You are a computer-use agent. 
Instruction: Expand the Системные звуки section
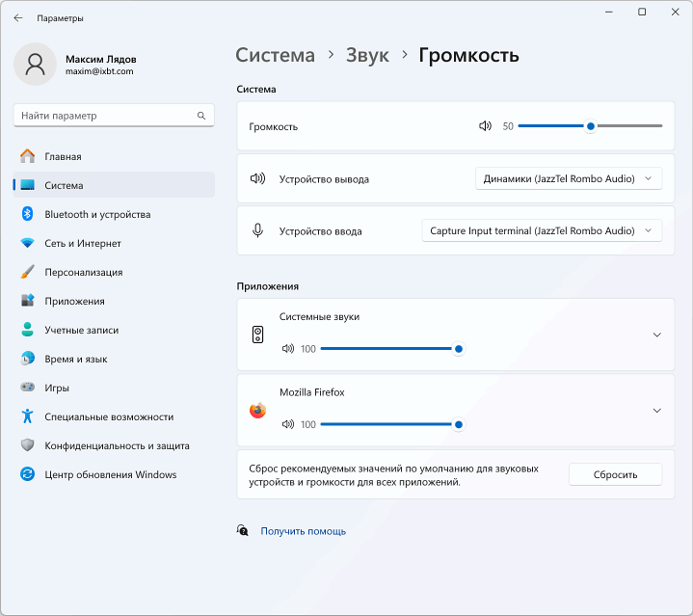click(656, 335)
